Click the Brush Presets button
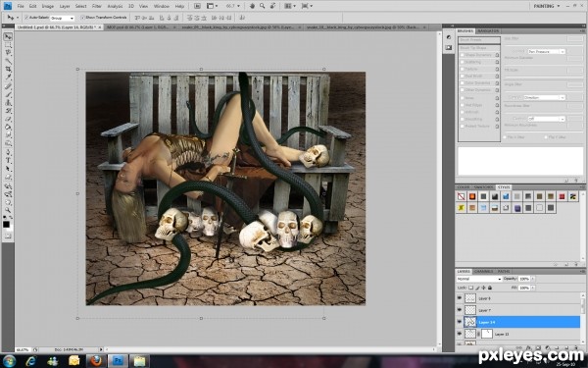 [x=479, y=40]
